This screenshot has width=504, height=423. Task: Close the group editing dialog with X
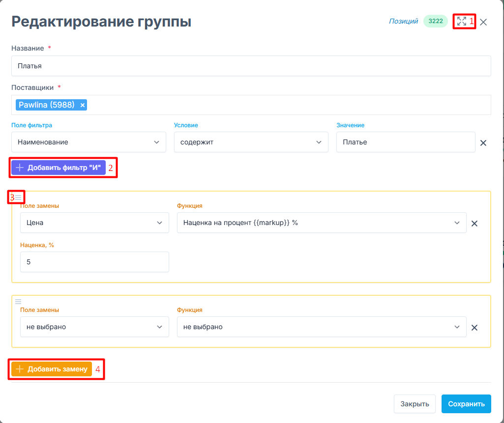coord(483,22)
